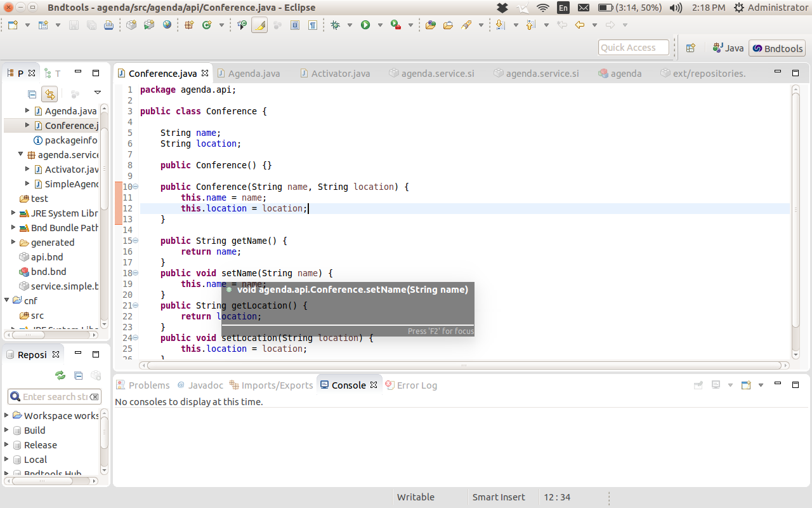Fold the getName method at line 15
812x508 pixels.
136,241
